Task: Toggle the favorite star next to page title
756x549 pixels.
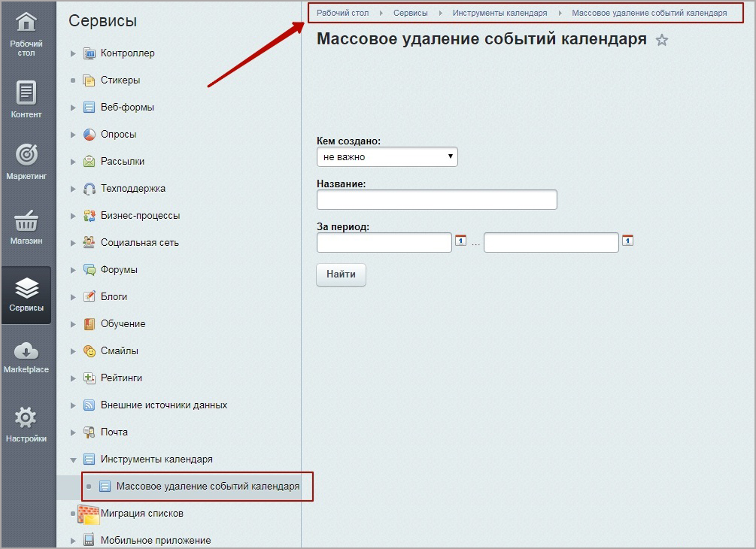Action: click(662, 41)
